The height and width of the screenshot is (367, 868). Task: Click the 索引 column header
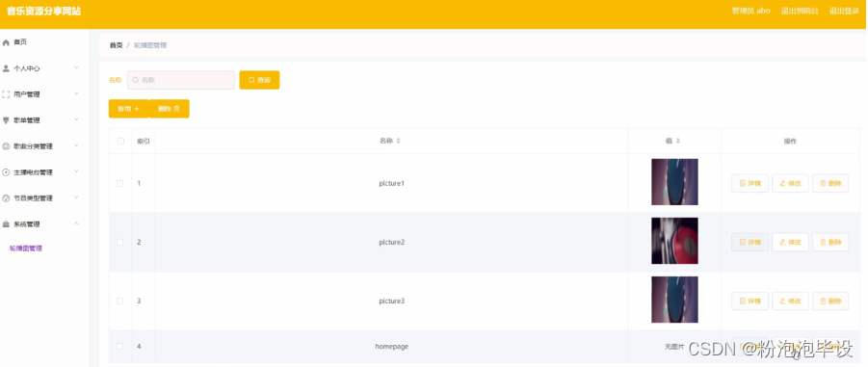tap(144, 142)
